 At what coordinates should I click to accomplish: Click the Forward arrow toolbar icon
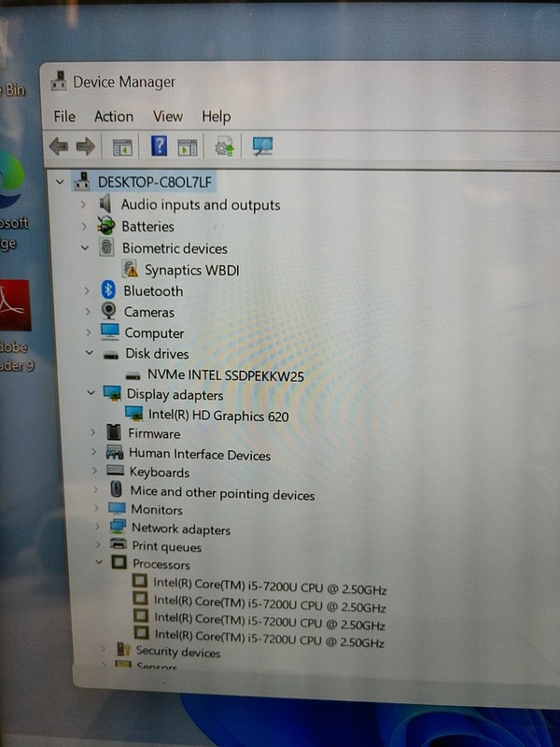point(86,147)
